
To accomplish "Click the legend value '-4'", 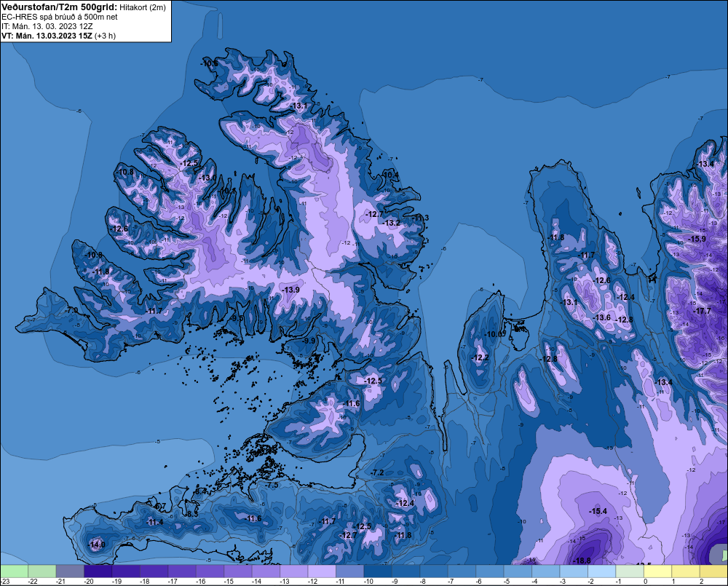I will (535, 582).
